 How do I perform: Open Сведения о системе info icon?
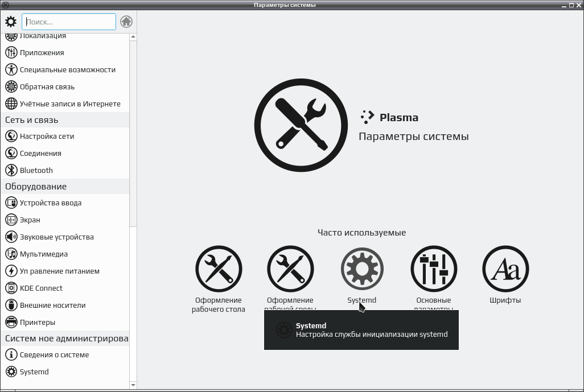tap(11, 355)
